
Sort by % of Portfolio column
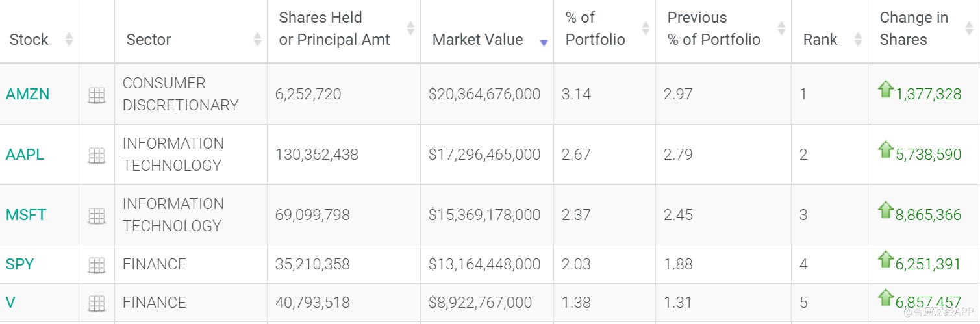pyautogui.click(x=646, y=29)
